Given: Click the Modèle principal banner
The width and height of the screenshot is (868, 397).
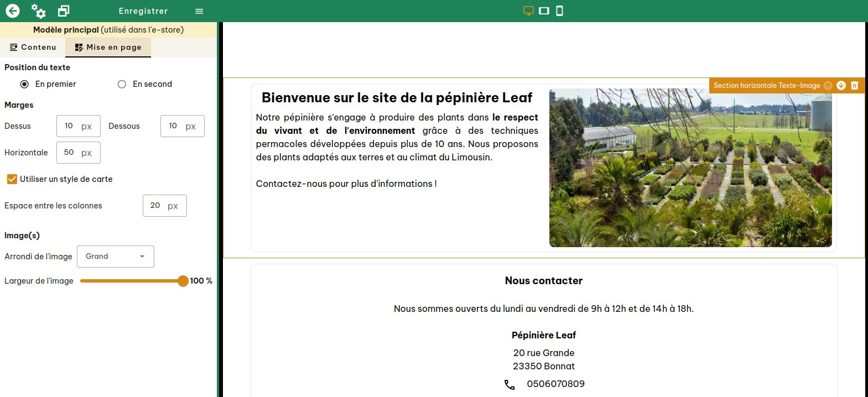Looking at the screenshot, I should click(108, 30).
